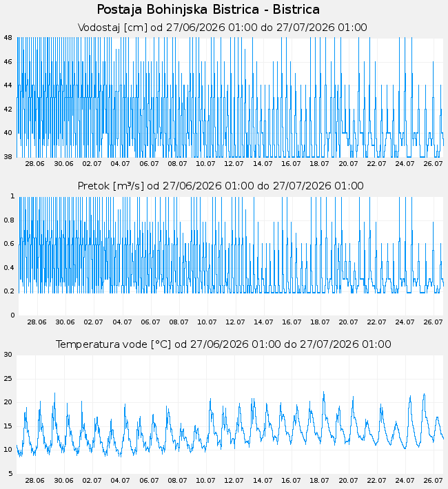Click the 42 value on Vodostaj axis

pos(8,109)
